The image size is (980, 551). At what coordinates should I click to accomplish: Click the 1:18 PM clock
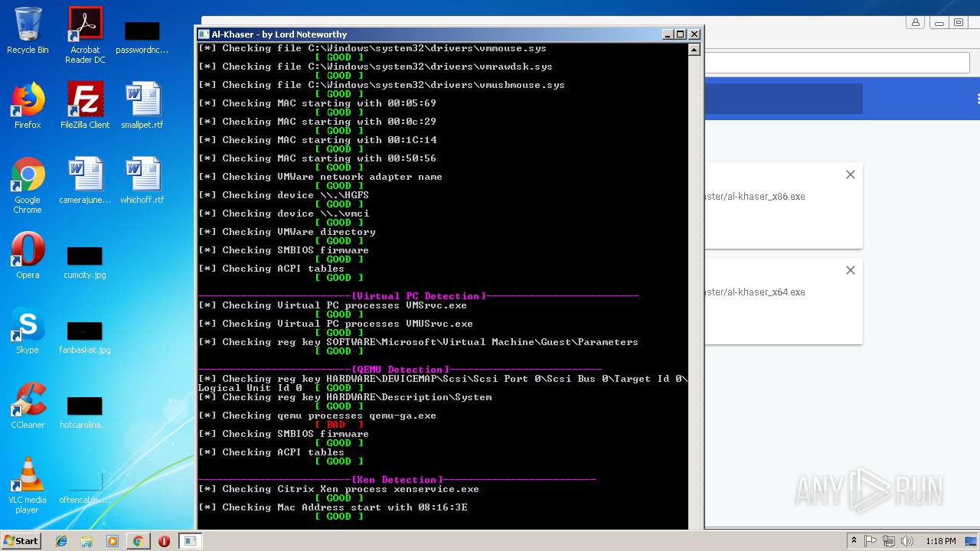[x=940, y=541]
